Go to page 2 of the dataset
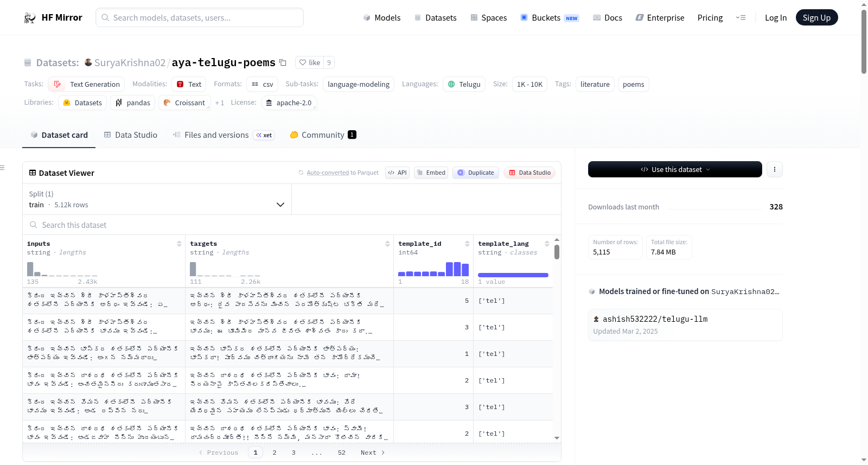 click(275, 453)
